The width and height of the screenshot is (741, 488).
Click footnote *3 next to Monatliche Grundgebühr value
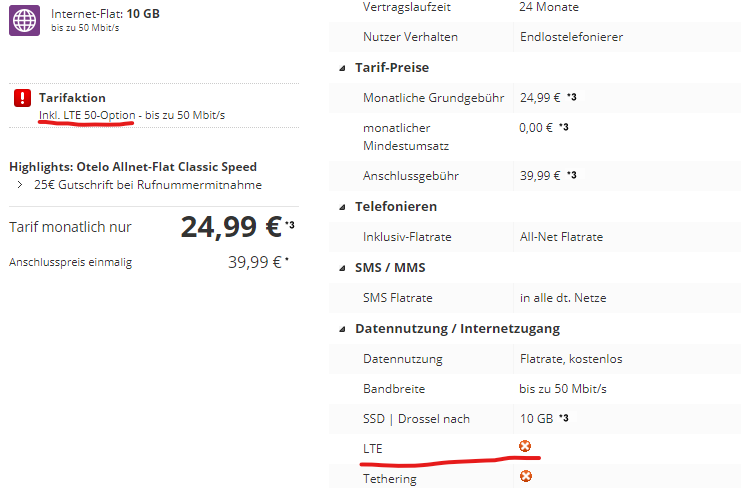[572, 97]
